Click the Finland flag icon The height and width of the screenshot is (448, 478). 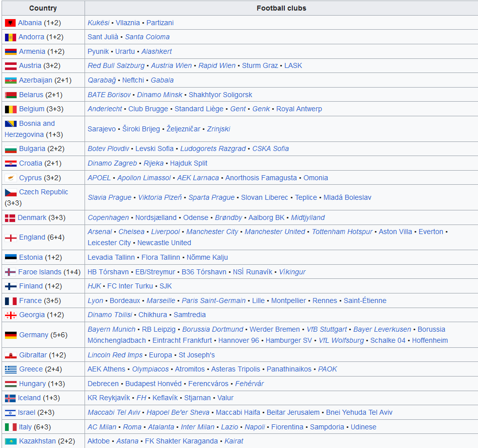coord(11,286)
